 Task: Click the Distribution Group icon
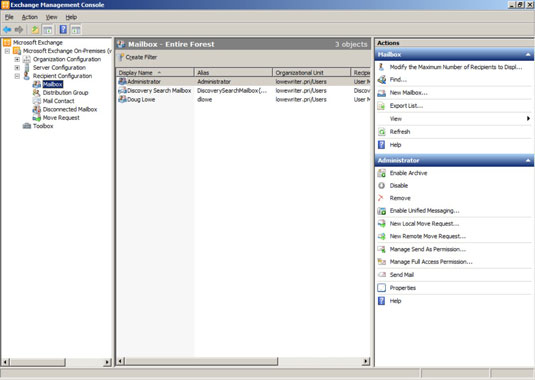37,93
